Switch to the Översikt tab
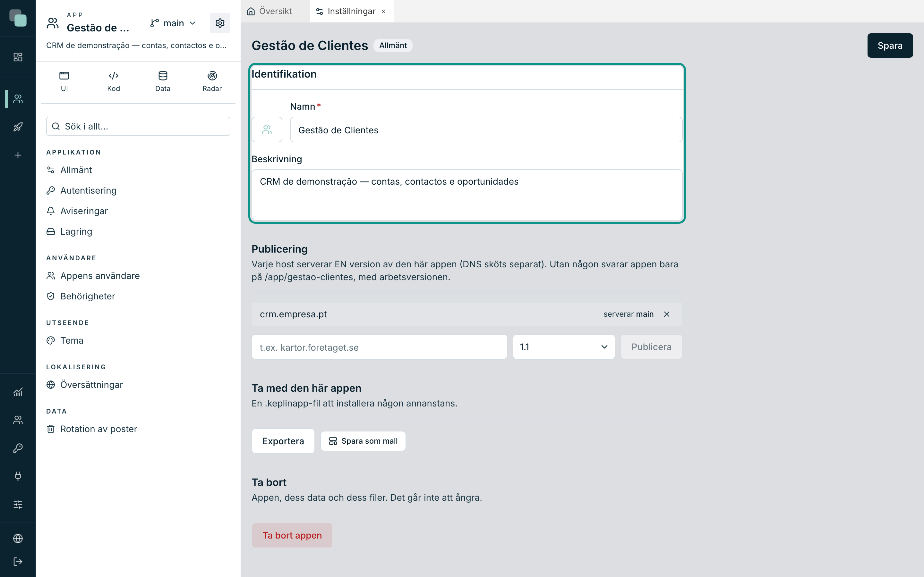The image size is (924, 577). [269, 11]
